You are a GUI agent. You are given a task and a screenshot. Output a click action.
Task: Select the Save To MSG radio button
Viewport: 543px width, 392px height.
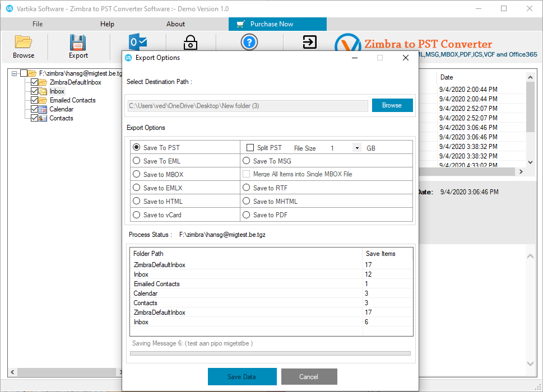pyautogui.click(x=246, y=161)
